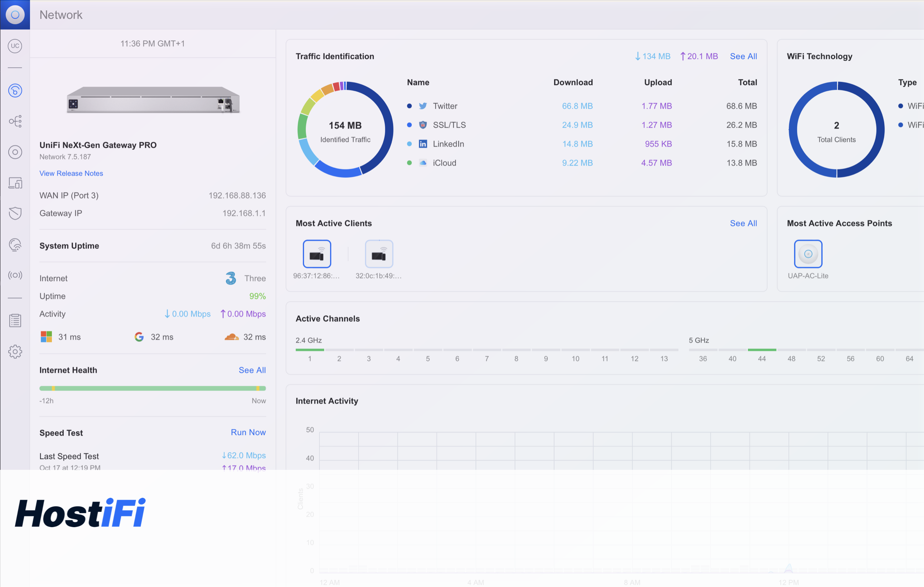The width and height of the screenshot is (924, 587).
Task: Open Settings via the gear icon
Action: (15, 352)
